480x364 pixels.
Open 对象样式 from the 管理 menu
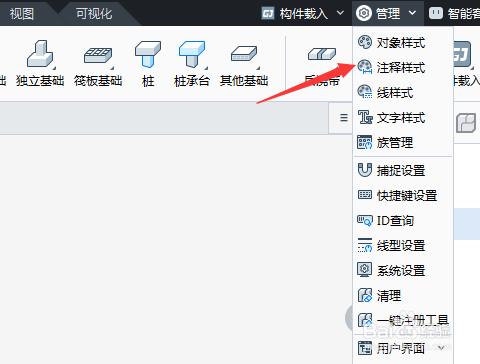coord(403,43)
